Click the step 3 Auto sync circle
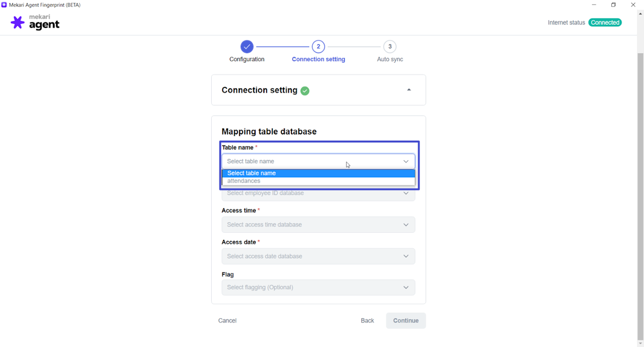This screenshot has width=644, height=347. [x=390, y=47]
